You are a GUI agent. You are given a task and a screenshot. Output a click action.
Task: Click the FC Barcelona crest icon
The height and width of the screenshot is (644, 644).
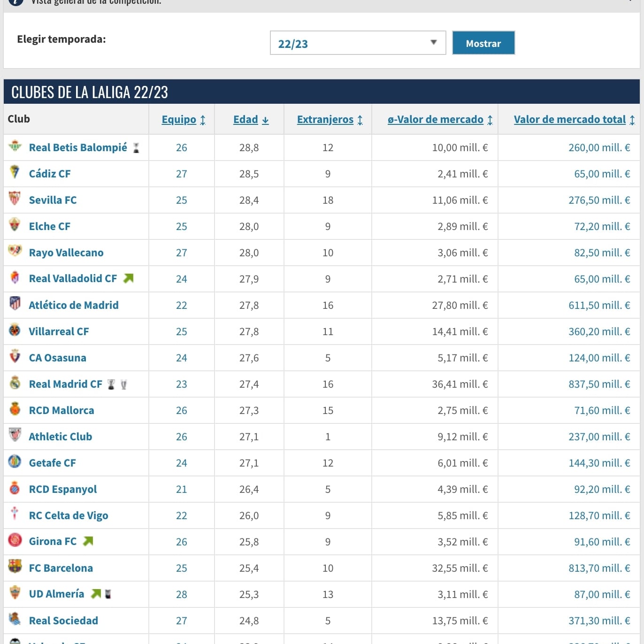pos(15,567)
